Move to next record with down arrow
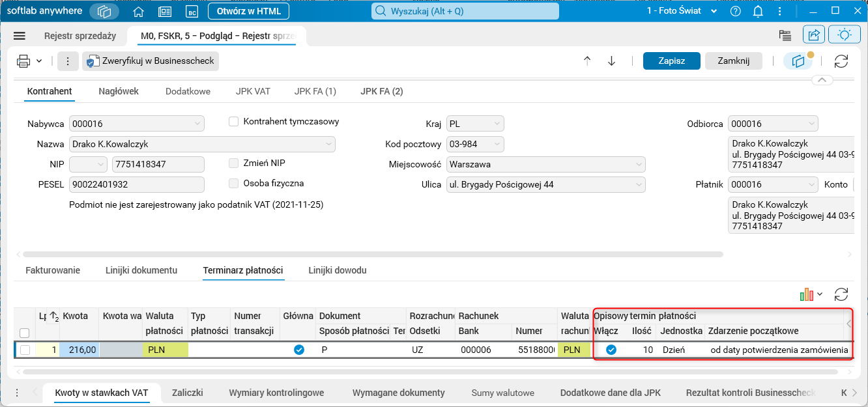 [611, 61]
